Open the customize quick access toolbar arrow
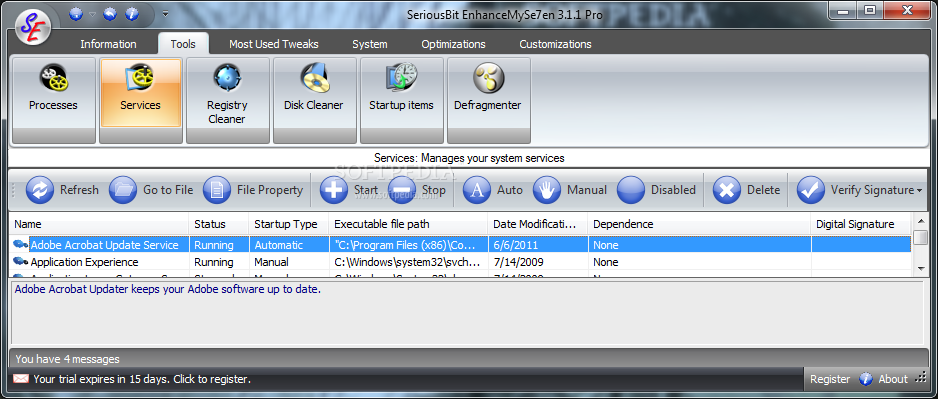Screen dimensions: 938x399 (x=165, y=14)
